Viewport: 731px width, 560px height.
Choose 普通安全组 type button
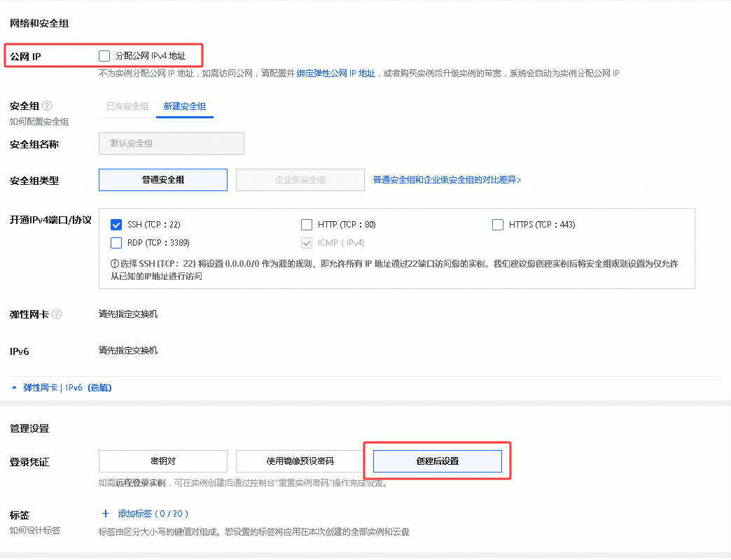tap(163, 180)
